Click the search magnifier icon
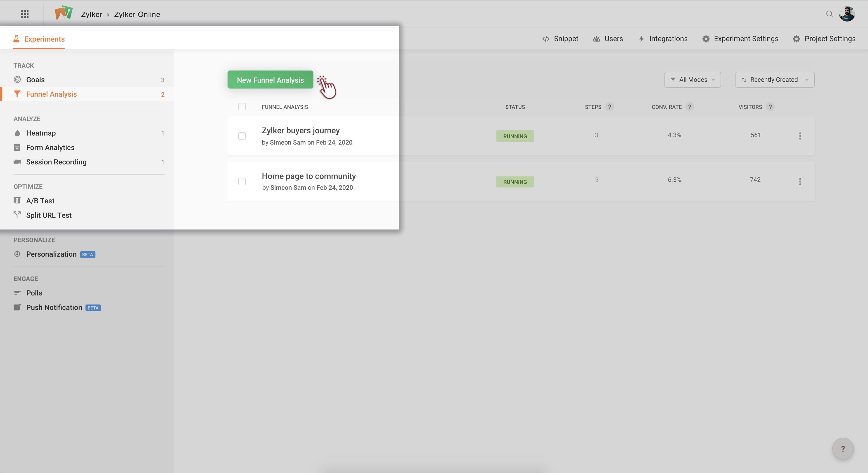 pyautogui.click(x=829, y=14)
